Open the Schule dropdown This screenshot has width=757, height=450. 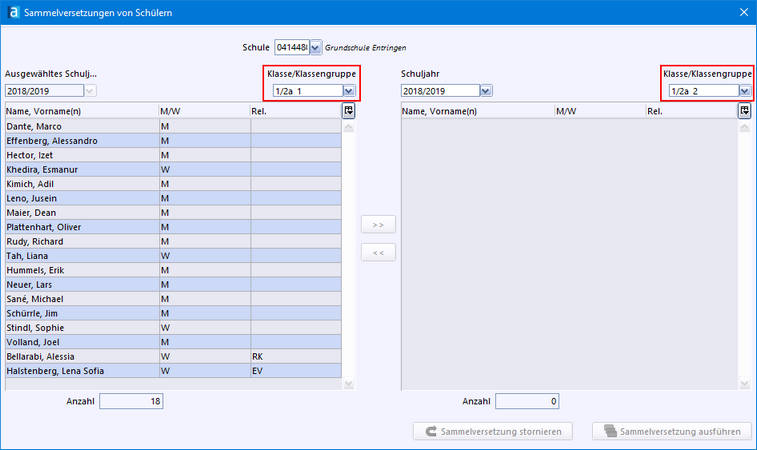click(x=316, y=47)
